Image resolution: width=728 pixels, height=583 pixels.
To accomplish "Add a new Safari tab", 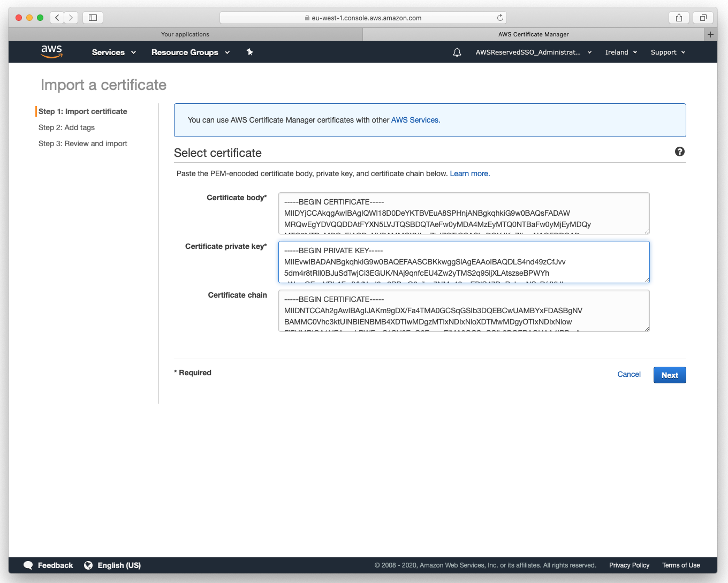I will coord(710,34).
